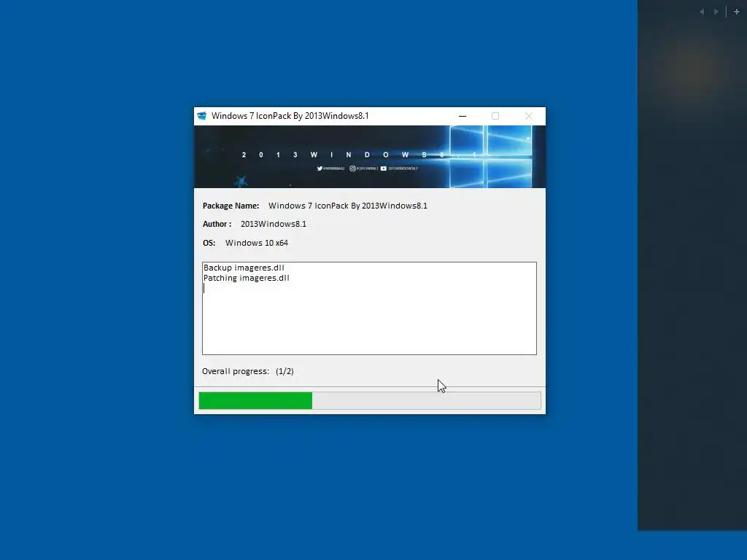Click inside the installation log text box
The image size is (747, 560).
(x=369, y=308)
